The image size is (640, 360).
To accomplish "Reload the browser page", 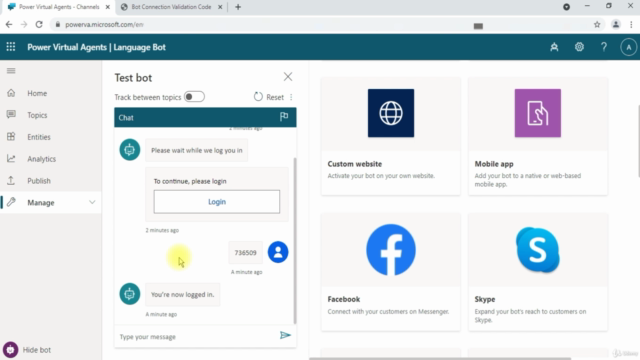I will click(x=39, y=24).
